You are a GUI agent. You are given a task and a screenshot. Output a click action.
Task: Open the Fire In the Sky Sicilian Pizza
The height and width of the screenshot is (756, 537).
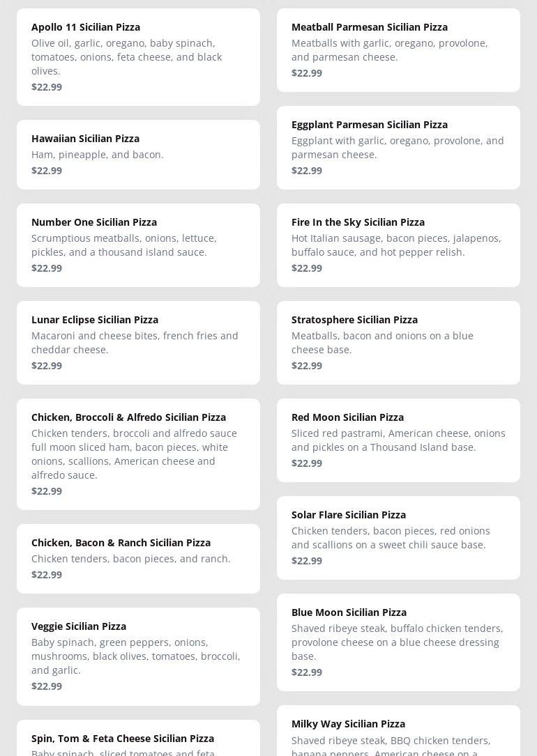click(398, 245)
